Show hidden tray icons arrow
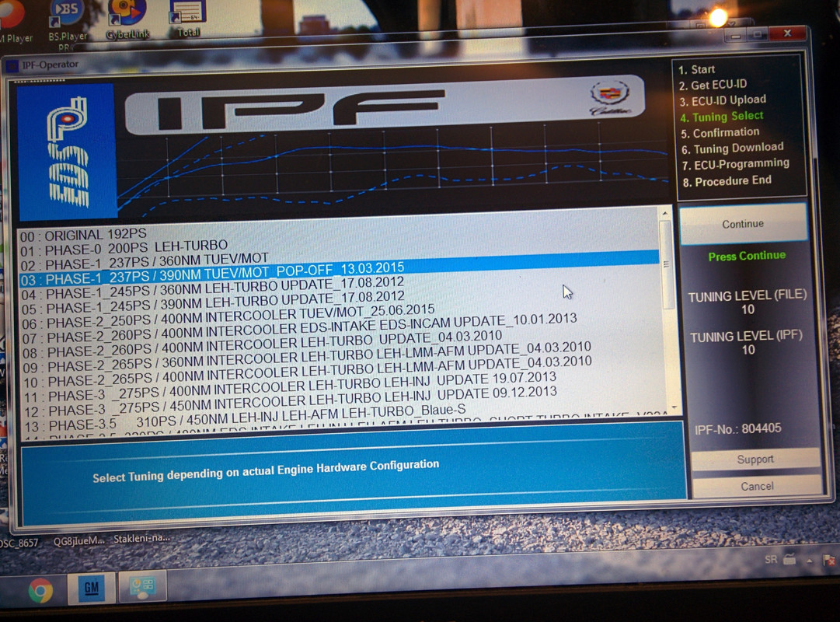The width and height of the screenshot is (840, 622). pyautogui.click(x=810, y=561)
